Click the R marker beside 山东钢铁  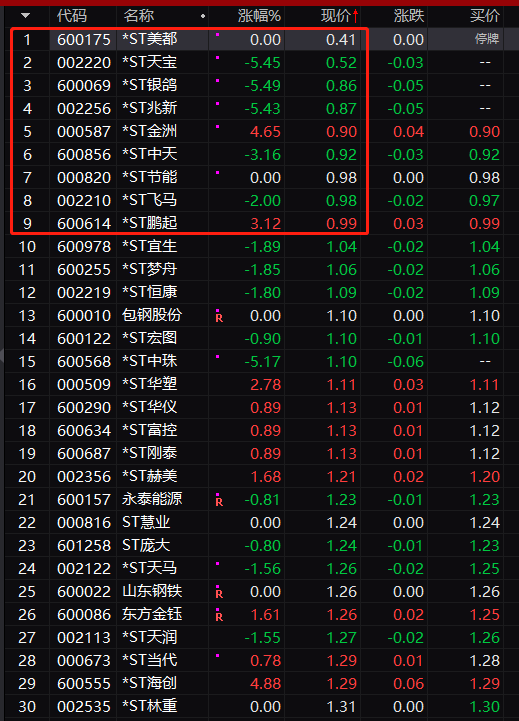(219, 594)
